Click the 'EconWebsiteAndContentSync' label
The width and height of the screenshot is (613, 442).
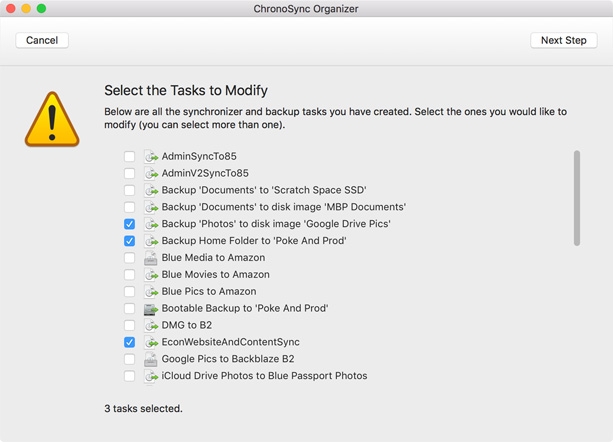pos(231,342)
